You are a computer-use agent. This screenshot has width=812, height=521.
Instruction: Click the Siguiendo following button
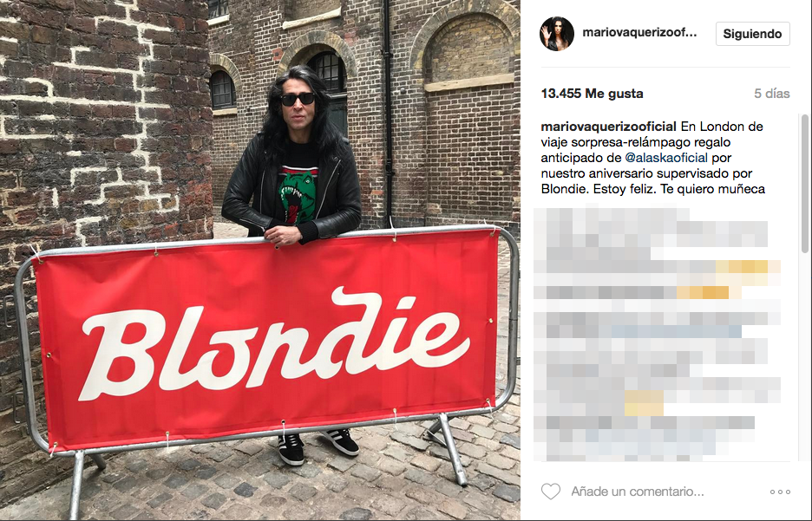[752, 34]
